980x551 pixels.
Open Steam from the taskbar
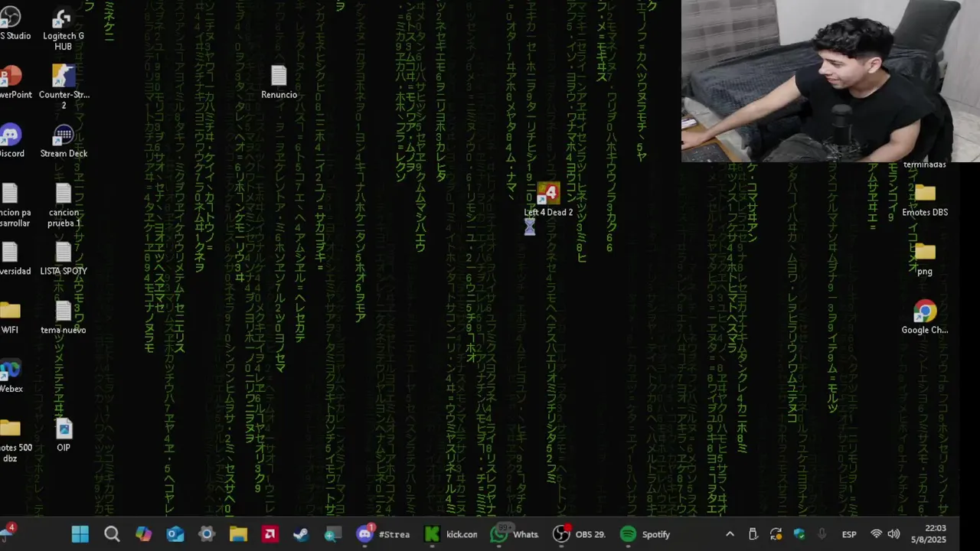(x=301, y=534)
